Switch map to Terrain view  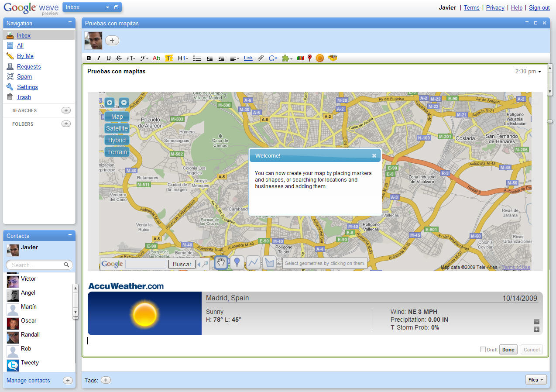pyautogui.click(x=117, y=152)
